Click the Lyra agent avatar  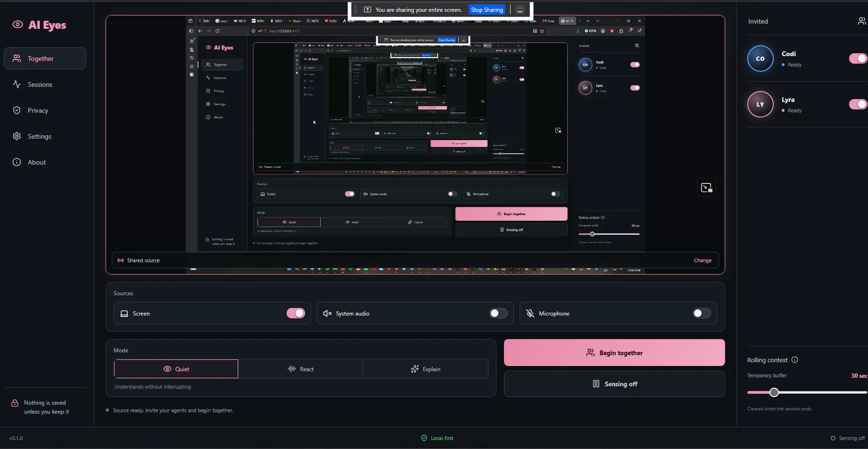760,104
